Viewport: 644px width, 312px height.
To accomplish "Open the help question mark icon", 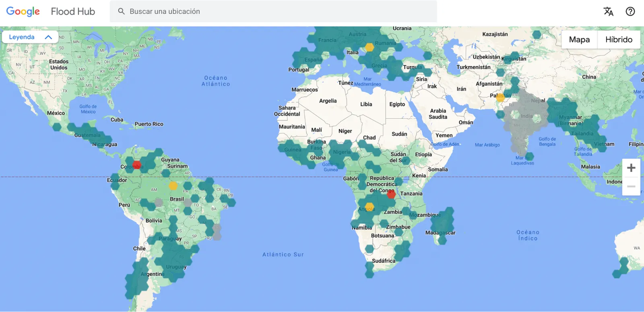I will pos(630,12).
